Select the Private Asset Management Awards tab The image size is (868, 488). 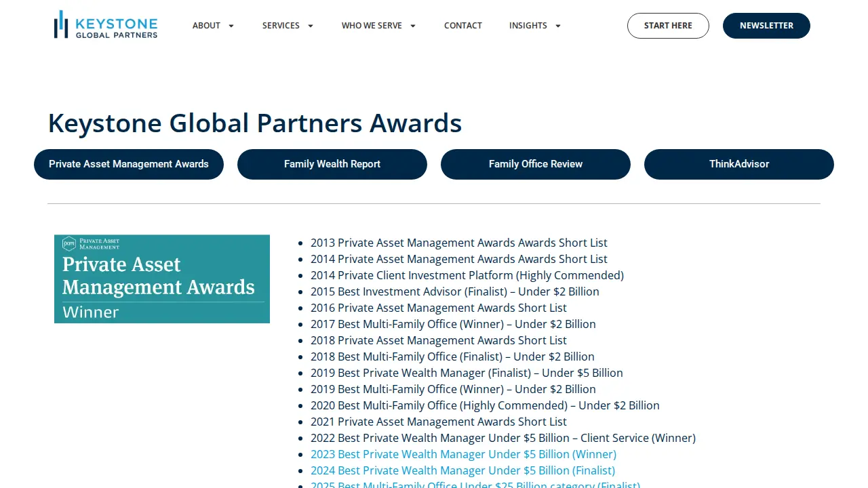[129, 164]
